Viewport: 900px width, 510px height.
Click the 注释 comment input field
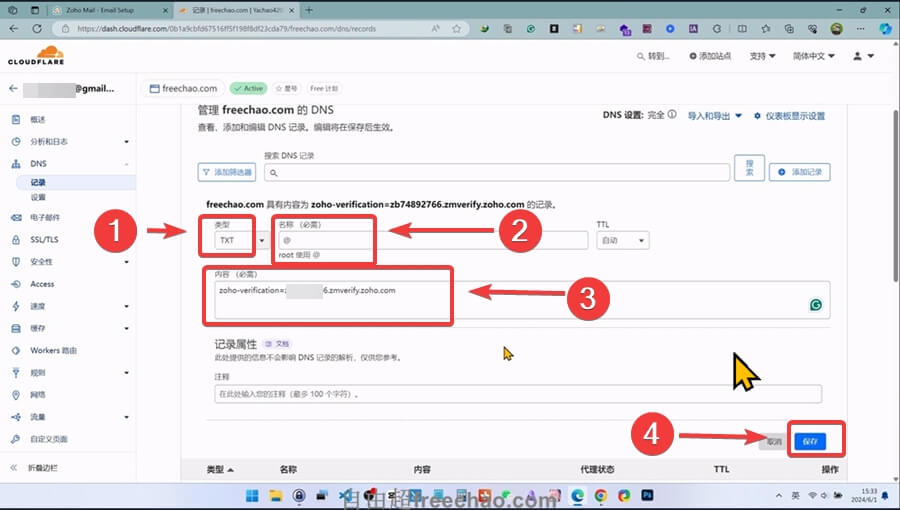pos(518,394)
